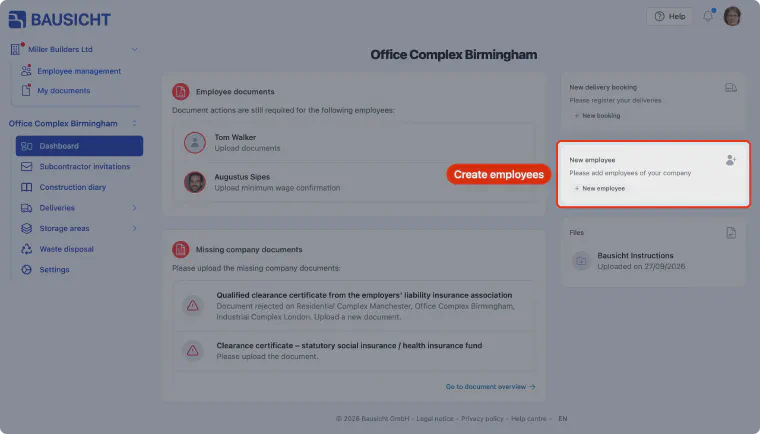Click the Deliveries truck icon

coord(27,208)
